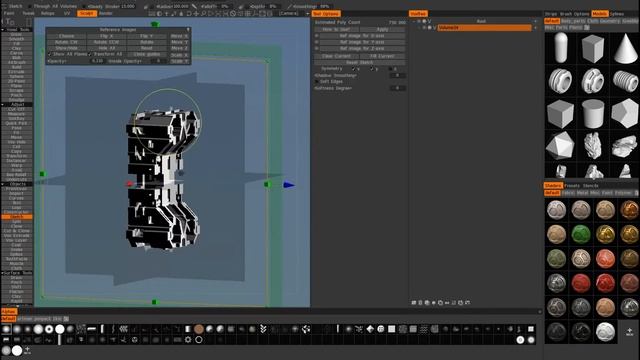Click the green gizmo handle at viewport top
Image resolution: width=640 pixels, height=360 pixels.
pos(155,24)
